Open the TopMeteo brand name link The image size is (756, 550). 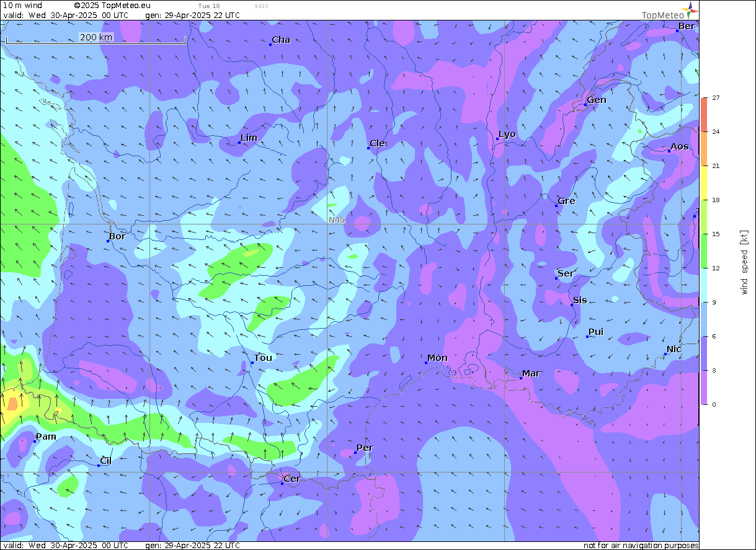(662, 16)
